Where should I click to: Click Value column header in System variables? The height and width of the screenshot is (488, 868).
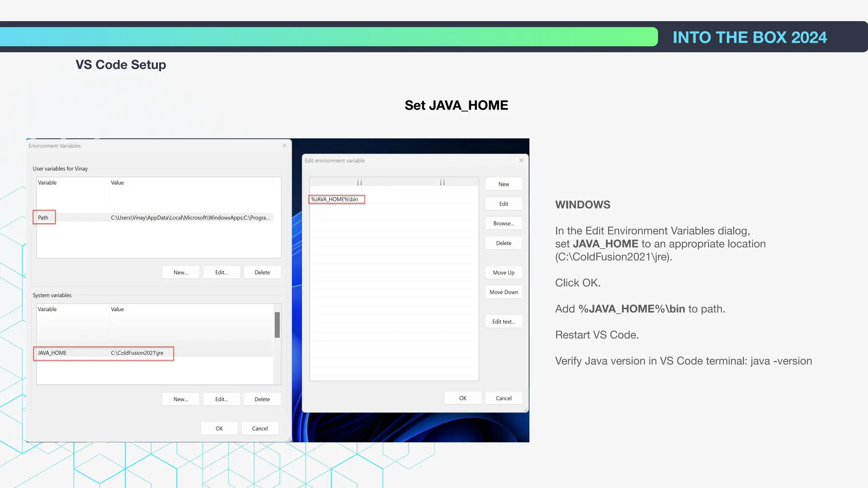(117, 309)
